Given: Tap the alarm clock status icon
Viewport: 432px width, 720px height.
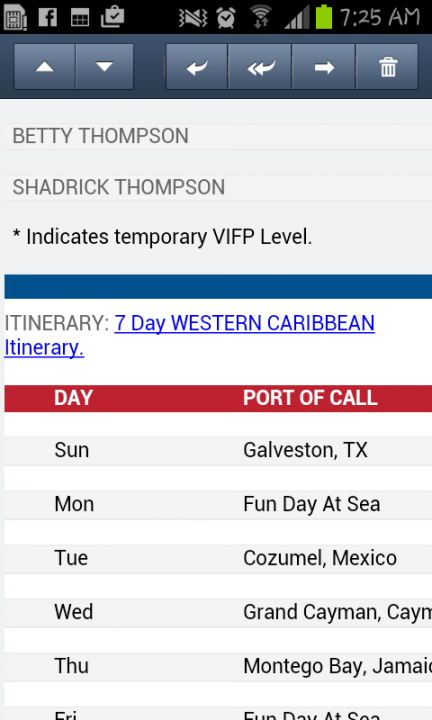Looking at the screenshot, I should click(x=226, y=17).
